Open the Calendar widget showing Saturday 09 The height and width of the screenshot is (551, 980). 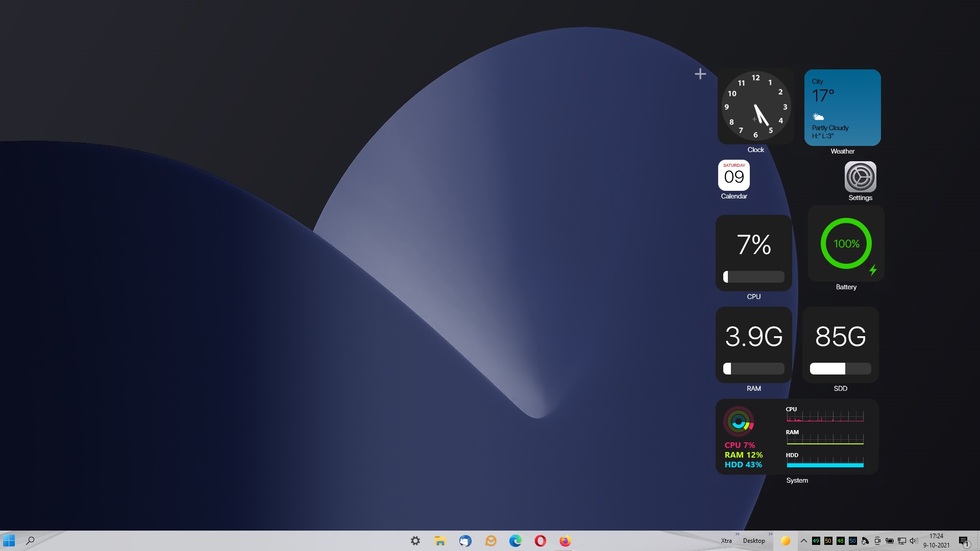click(x=734, y=175)
